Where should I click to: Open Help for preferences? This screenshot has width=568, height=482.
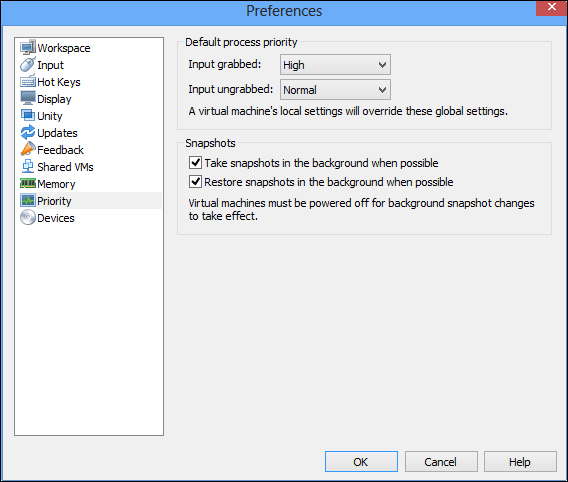click(x=520, y=462)
